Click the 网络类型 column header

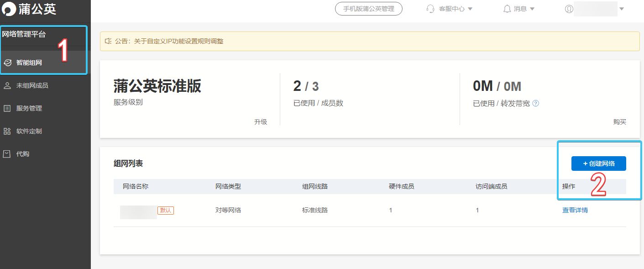point(228,186)
